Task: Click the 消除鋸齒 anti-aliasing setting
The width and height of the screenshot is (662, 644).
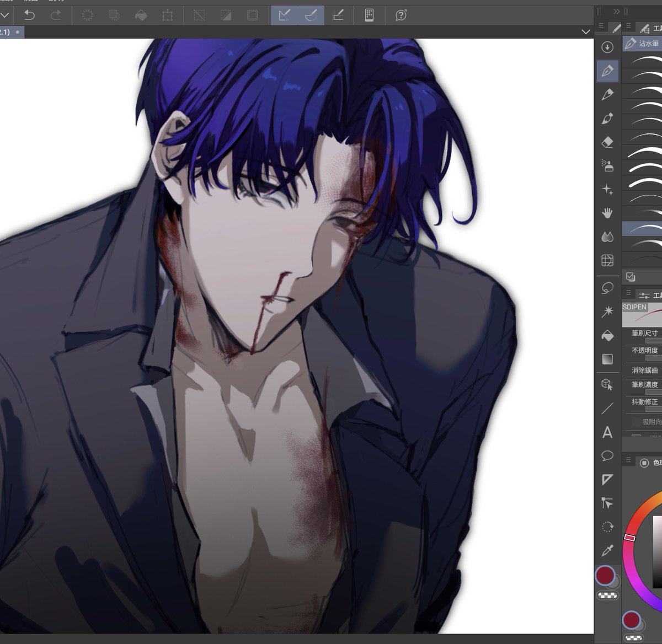Action: coord(644,370)
